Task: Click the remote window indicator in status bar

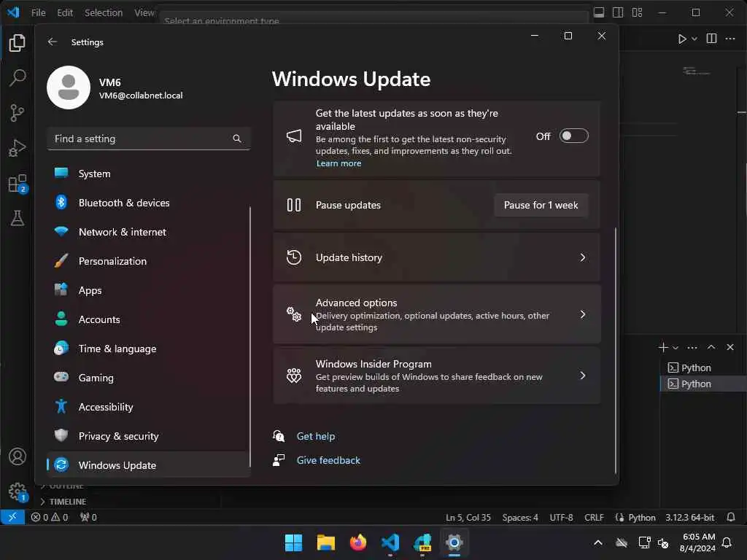Action: tap(12, 517)
